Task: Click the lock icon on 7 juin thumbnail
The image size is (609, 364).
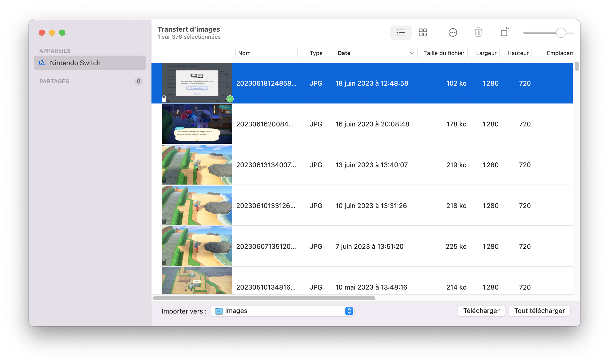Action: pyautogui.click(x=164, y=262)
